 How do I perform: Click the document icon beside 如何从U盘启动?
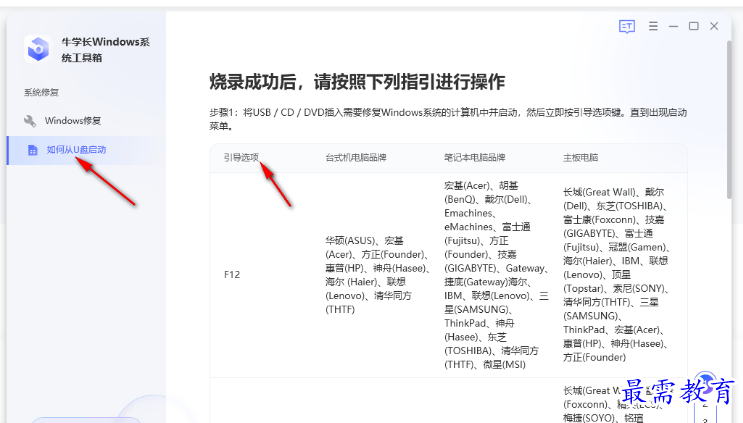pos(33,150)
